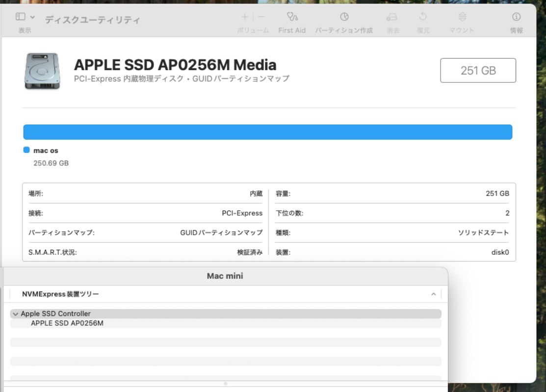The image size is (546, 392).
Task: Click the sort chevron in the NVMExpress装置ツリー header
Action: [433, 294]
